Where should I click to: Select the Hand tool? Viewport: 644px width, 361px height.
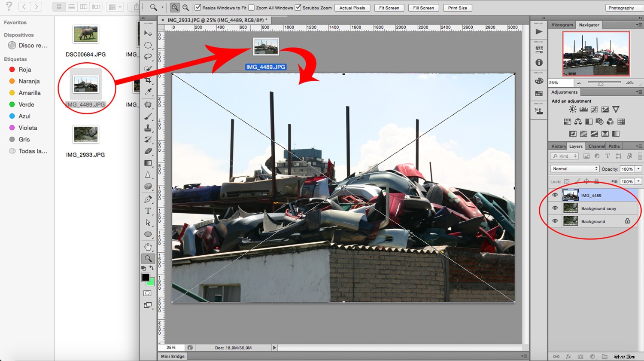click(x=148, y=247)
